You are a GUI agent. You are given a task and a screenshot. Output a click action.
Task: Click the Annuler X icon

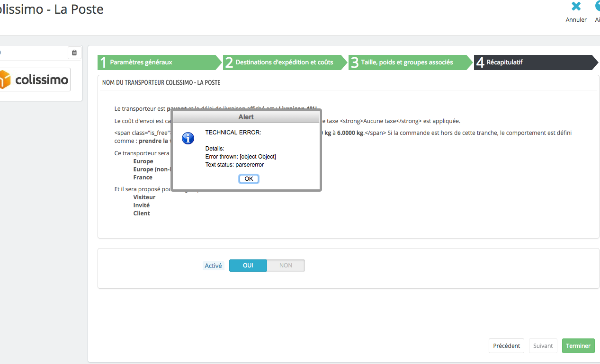click(x=576, y=7)
